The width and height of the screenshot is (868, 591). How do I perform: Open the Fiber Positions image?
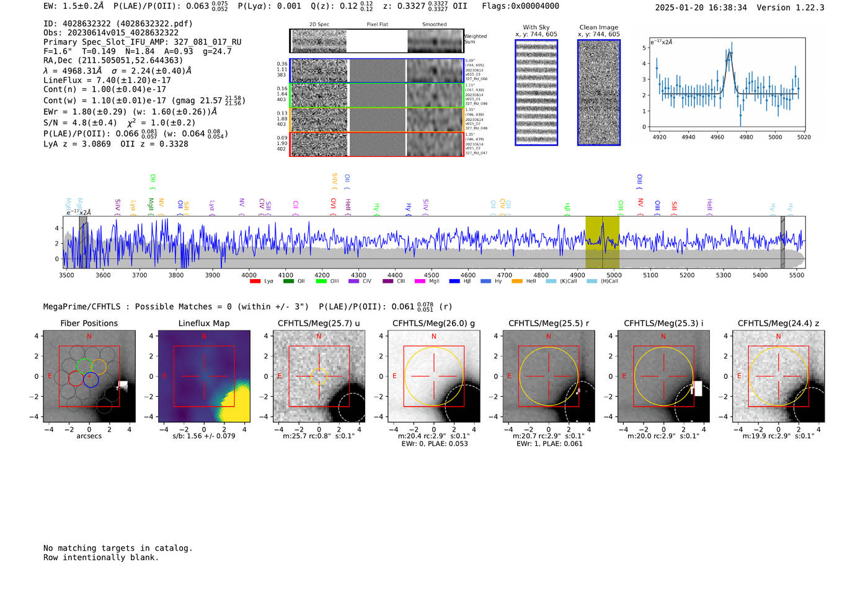pyautogui.click(x=89, y=376)
